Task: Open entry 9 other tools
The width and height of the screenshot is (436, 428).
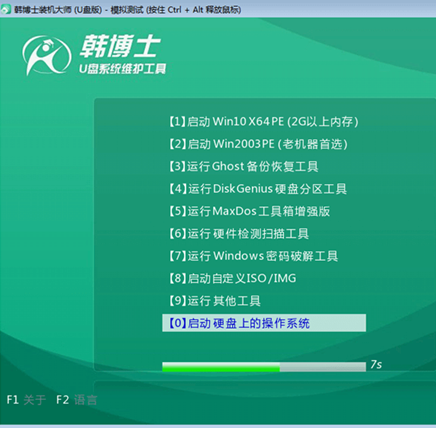Action: tap(214, 300)
